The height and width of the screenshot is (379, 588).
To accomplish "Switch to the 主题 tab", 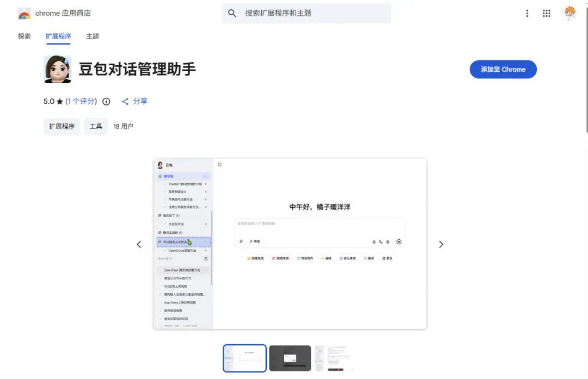I will coord(93,36).
